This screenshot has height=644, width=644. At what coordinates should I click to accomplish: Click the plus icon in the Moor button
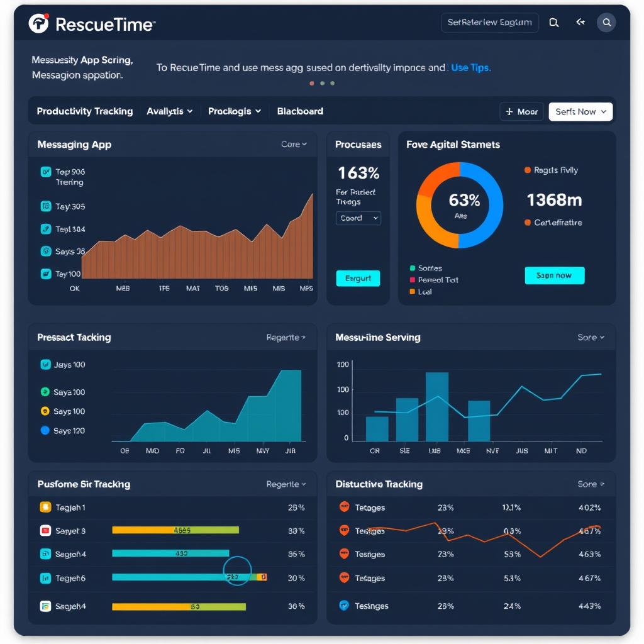coord(509,112)
